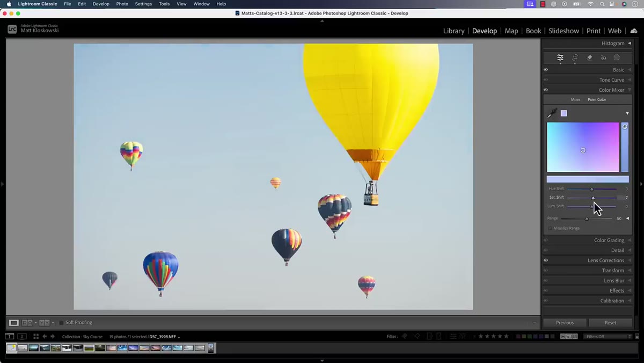
Task: Open the Filters Off preset dropdown
Action: pos(608,337)
